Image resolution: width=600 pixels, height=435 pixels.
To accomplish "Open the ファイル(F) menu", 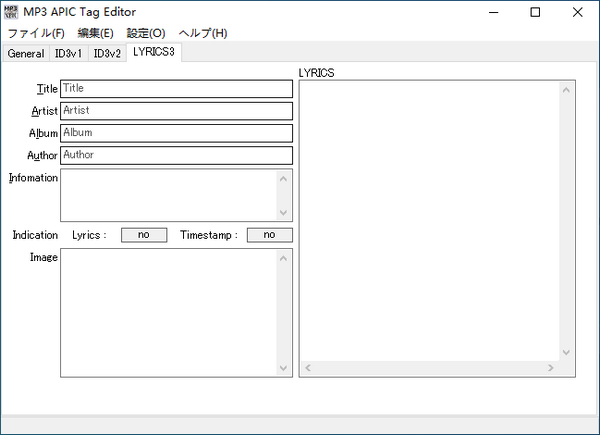I will click(x=35, y=33).
